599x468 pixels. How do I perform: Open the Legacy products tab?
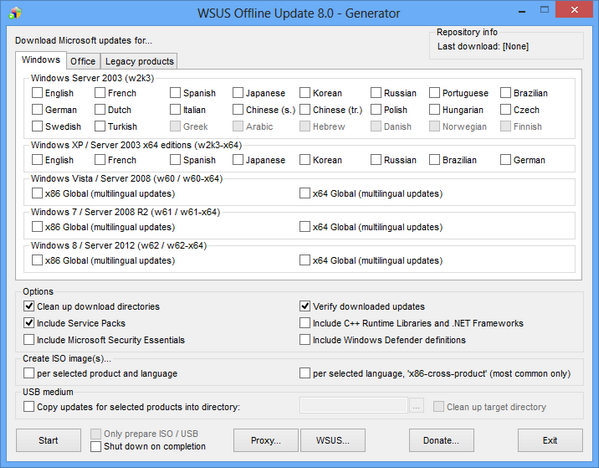click(x=139, y=61)
